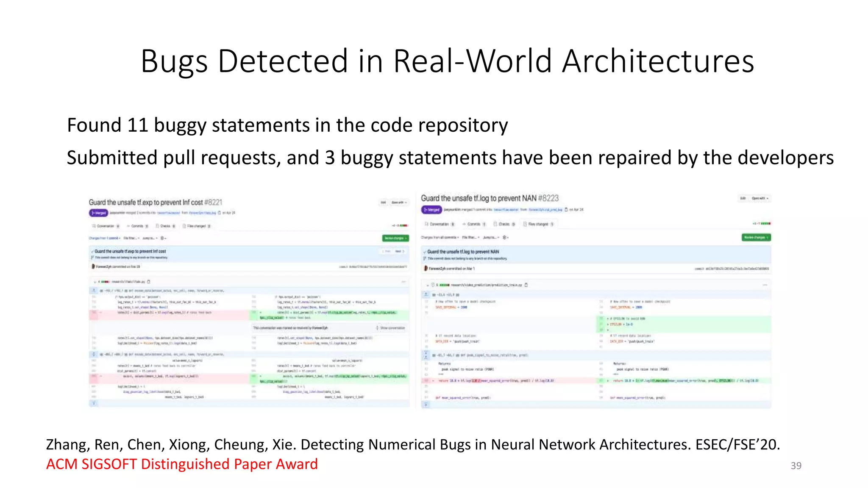Click the Zhang, Ren, Chen citation line

coord(413,444)
